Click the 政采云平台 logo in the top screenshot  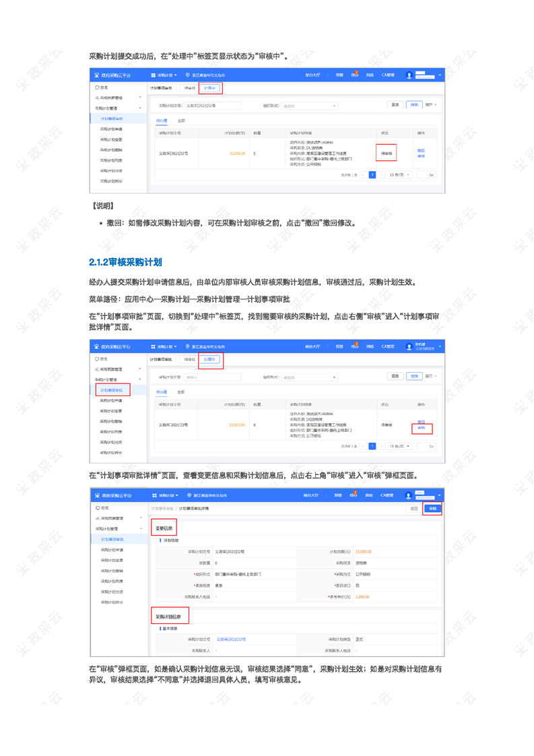[97, 75]
